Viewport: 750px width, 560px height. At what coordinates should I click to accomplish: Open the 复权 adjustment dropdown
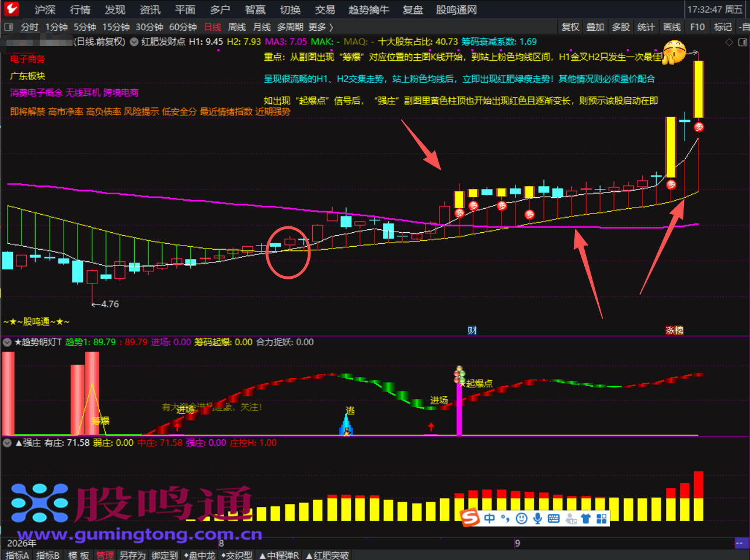(x=570, y=27)
